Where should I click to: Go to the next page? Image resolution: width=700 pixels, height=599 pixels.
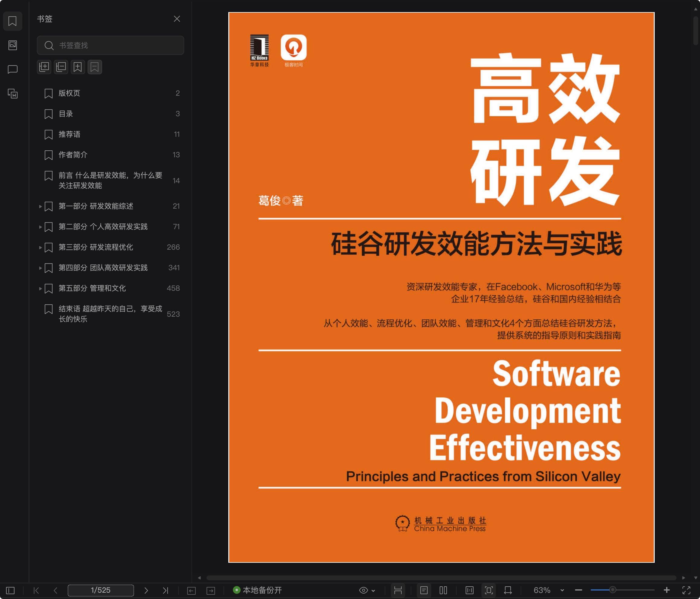[146, 590]
